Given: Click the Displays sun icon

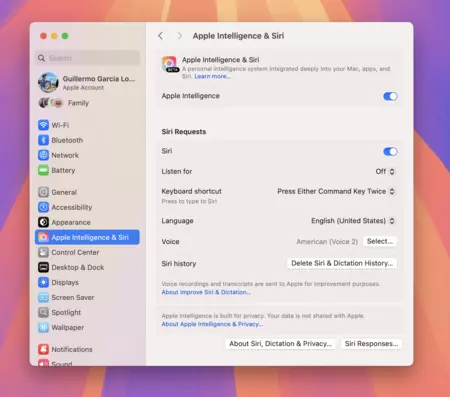Looking at the screenshot, I should (x=43, y=282).
